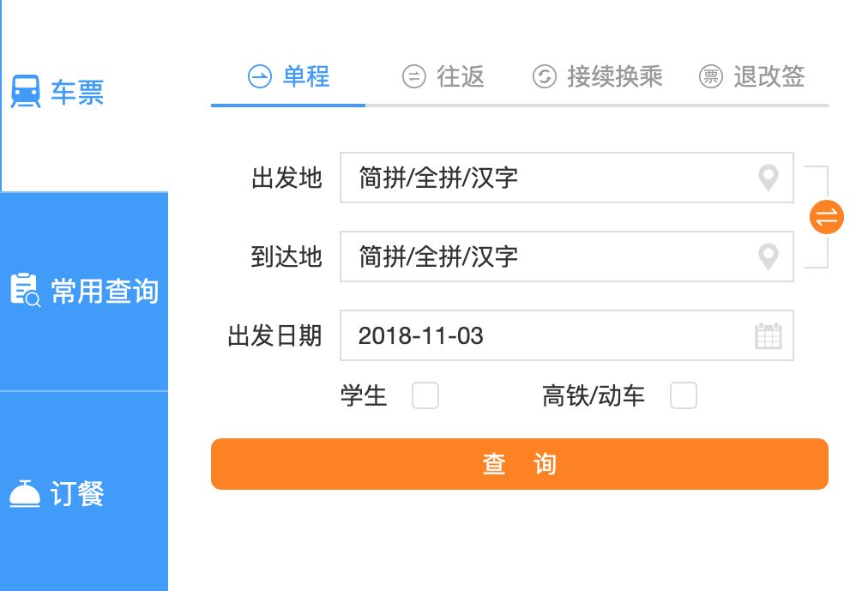The image size is (868, 591).
Task: Check the 高铁/动车 option
Action: tap(684, 395)
